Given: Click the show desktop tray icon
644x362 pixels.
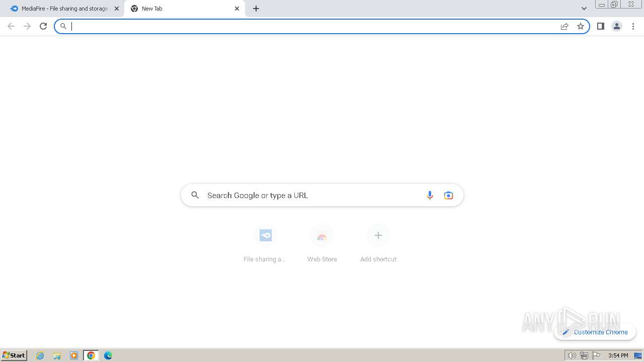Looking at the screenshot, I should point(638,355).
